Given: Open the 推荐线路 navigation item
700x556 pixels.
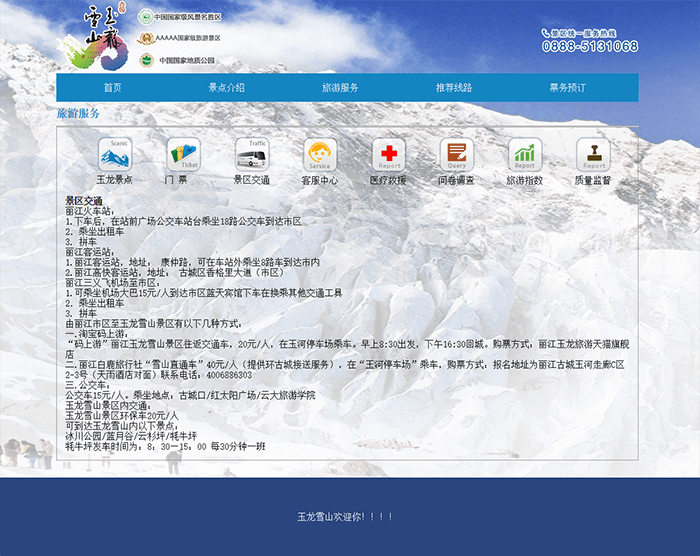Looking at the screenshot, I should click(x=454, y=88).
